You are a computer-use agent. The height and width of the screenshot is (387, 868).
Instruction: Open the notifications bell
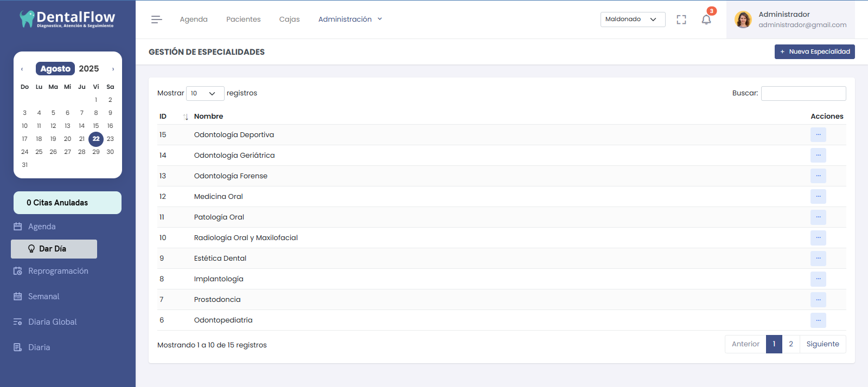(706, 20)
